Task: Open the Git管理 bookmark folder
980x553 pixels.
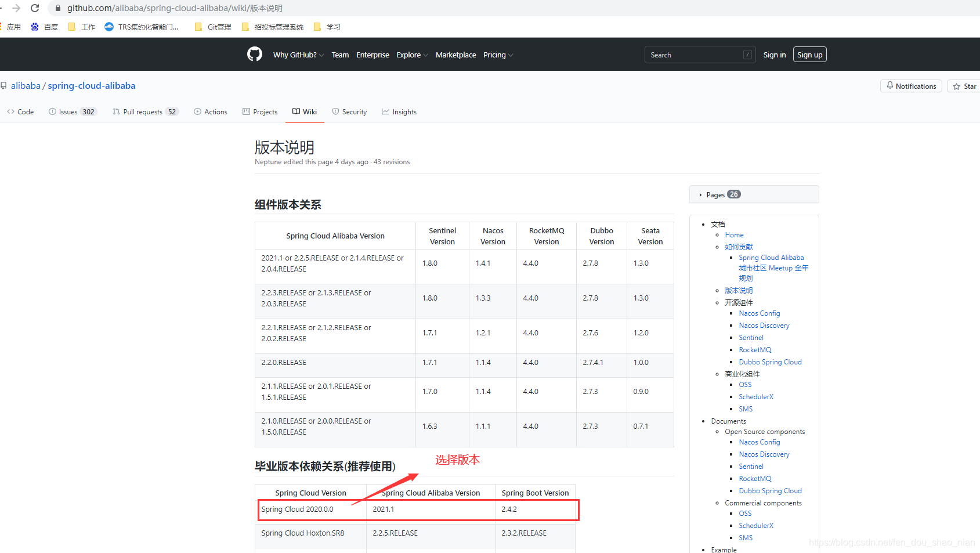Action: (x=213, y=27)
